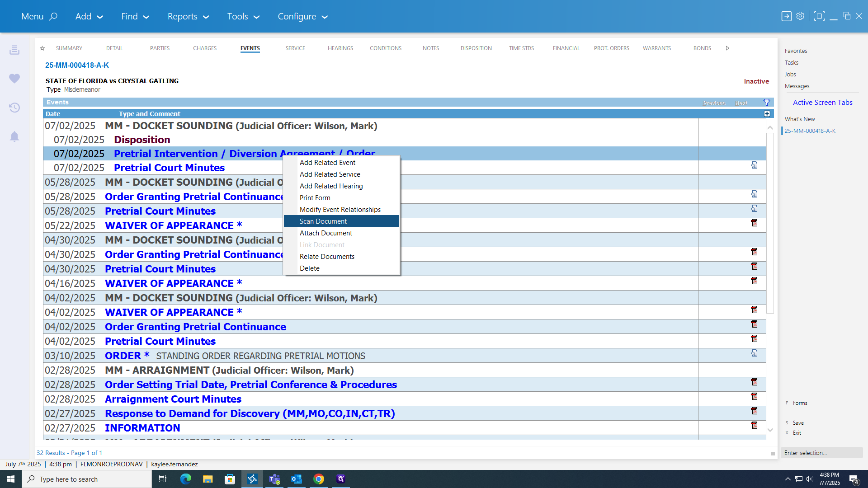The height and width of the screenshot is (488, 868).
Task: Open PDF icon for 02/27/2025 INFORMATION
Action: 754,426
